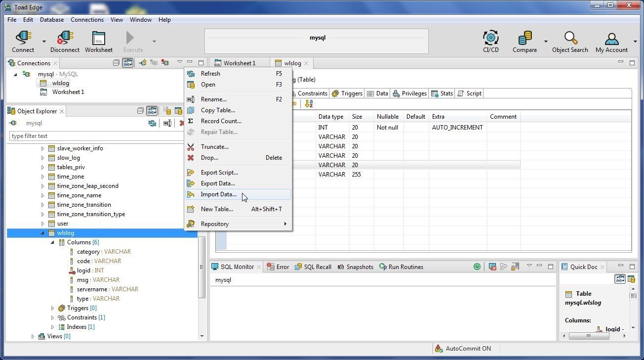Click red disconnect icon in Connections panel
644x360 pixels.
click(165, 63)
